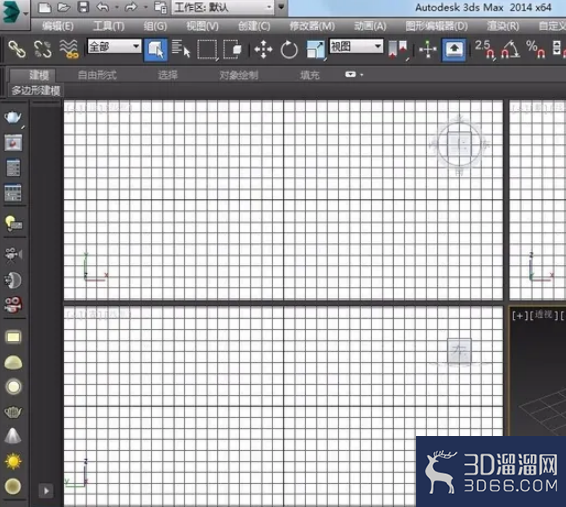566x507 pixels.
Task: Click the 透视 viewport label
Action: (x=543, y=315)
